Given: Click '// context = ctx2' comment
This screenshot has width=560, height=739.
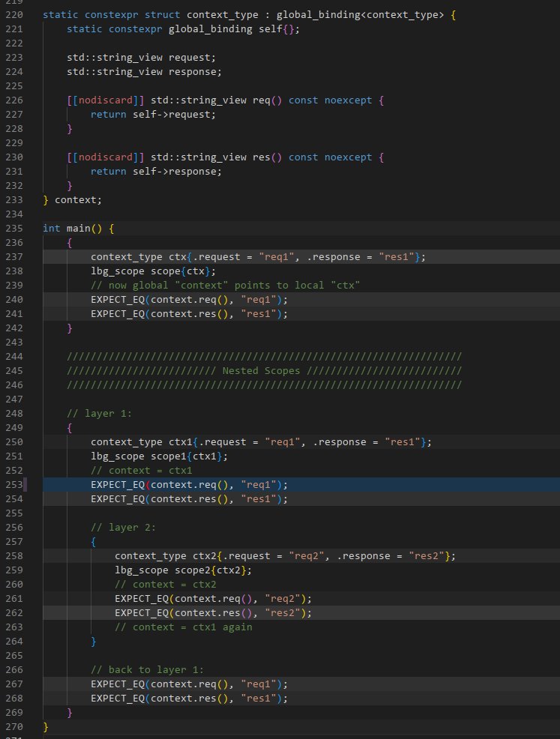Looking at the screenshot, I should point(166,585).
